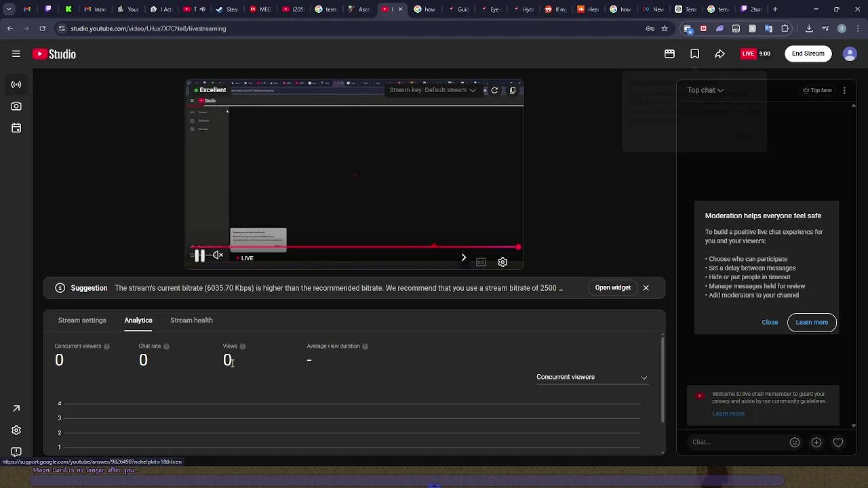
Task: Click the analytics panel vertical scrollbar
Action: pyautogui.click(x=663, y=378)
